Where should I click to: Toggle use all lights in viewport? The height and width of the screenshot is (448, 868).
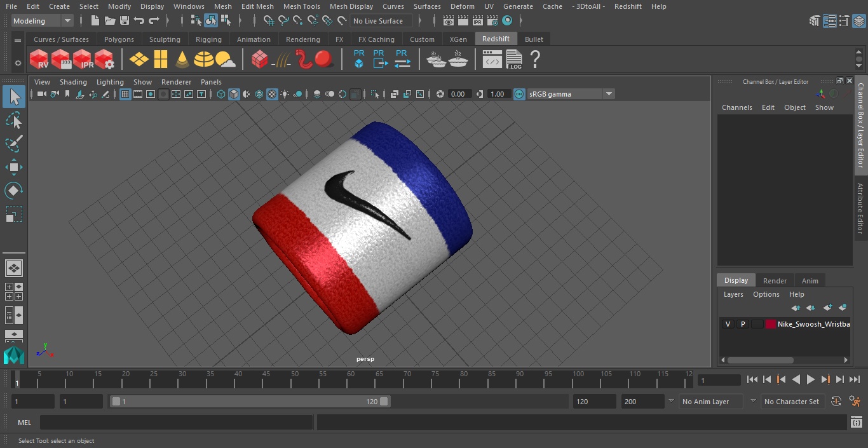click(x=285, y=94)
